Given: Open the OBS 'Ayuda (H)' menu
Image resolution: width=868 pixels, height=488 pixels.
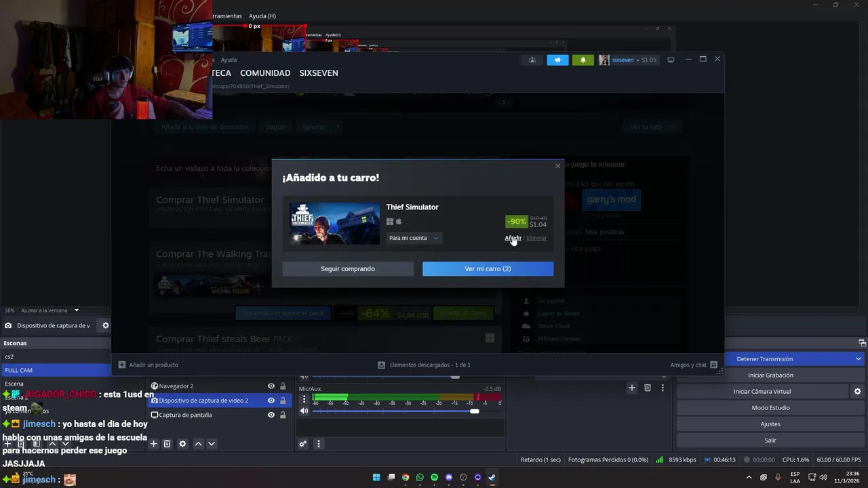Looking at the screenshot, I should click(262, 16).
